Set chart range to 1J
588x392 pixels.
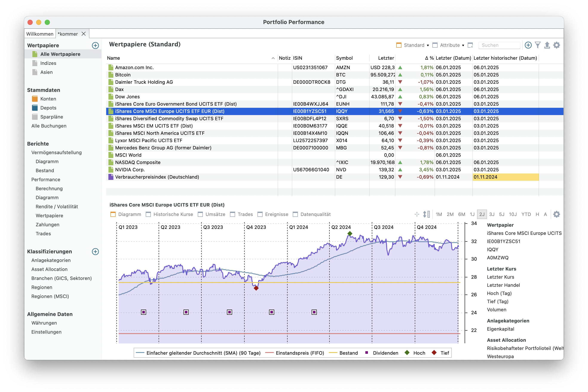point(472,214)
